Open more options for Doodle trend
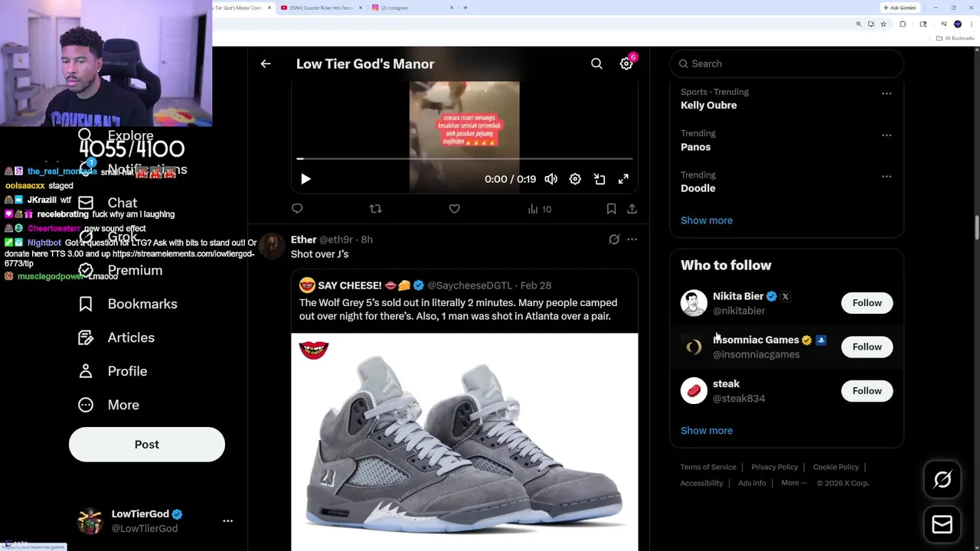 (x=887, y=176)
